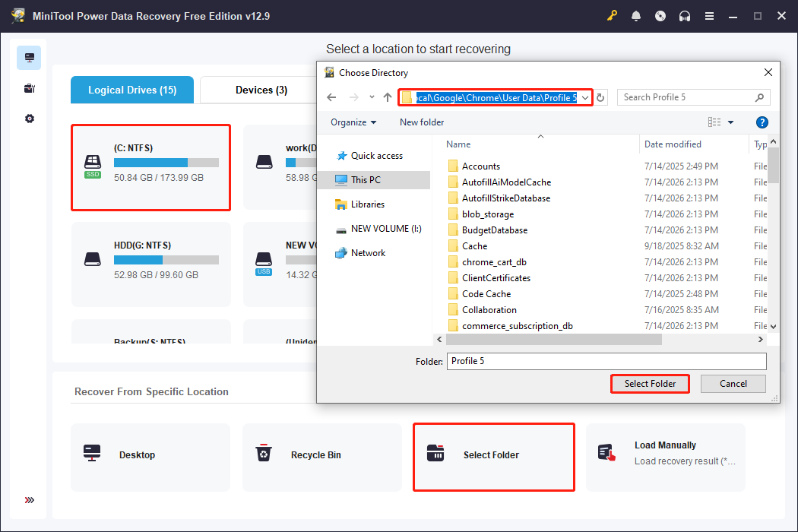Go forward in Choose Directory dialog
798x532 pixels.
click(x=353, y=97)
